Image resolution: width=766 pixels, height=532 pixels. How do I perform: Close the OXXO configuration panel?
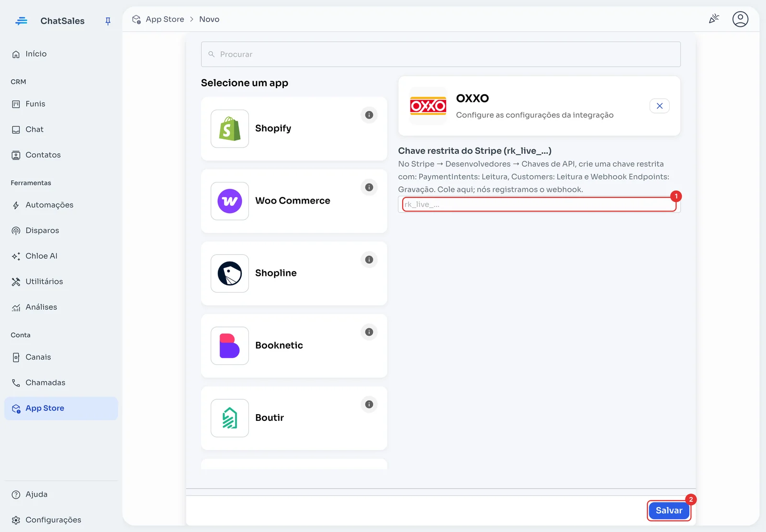pyautogui.click(x=659, y=106)
